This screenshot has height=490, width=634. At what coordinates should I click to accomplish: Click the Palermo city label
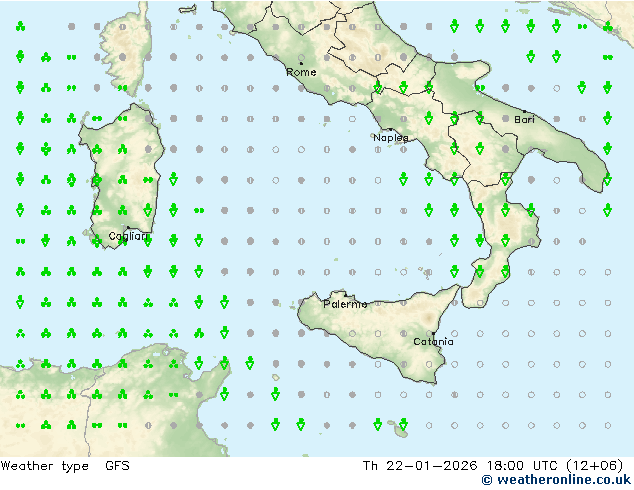(345, 304)
